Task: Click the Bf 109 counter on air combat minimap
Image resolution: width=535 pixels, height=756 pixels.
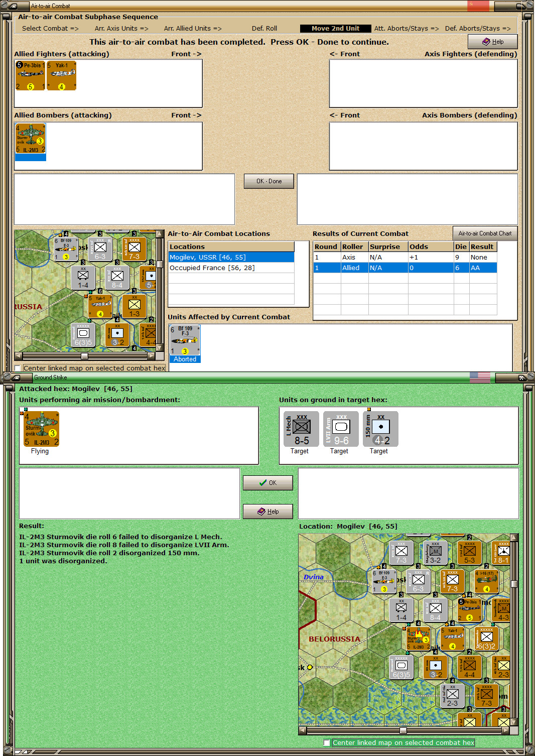Action: 66,248
